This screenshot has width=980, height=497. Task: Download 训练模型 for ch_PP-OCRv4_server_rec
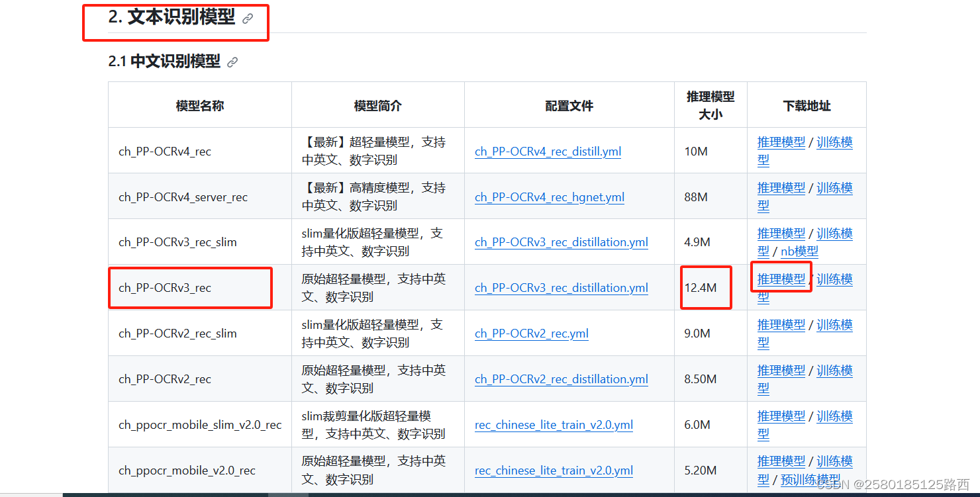pyautogui.click(x=834, y=188)
